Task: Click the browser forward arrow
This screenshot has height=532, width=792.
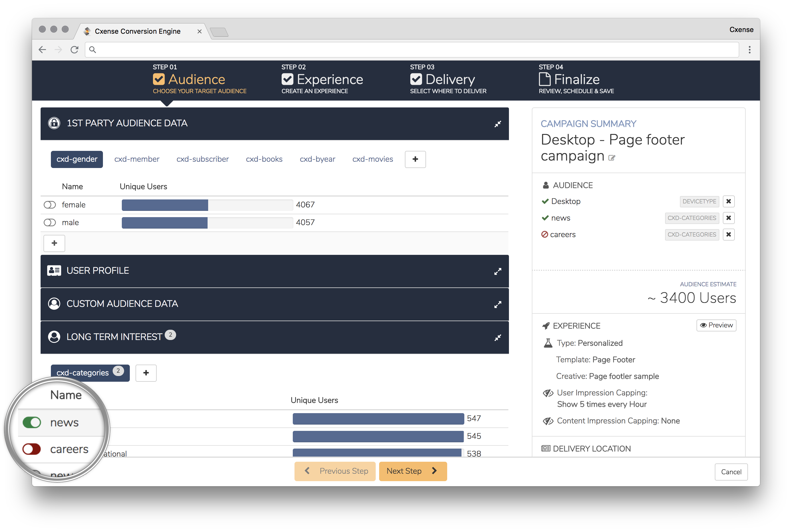Action: 58,50
